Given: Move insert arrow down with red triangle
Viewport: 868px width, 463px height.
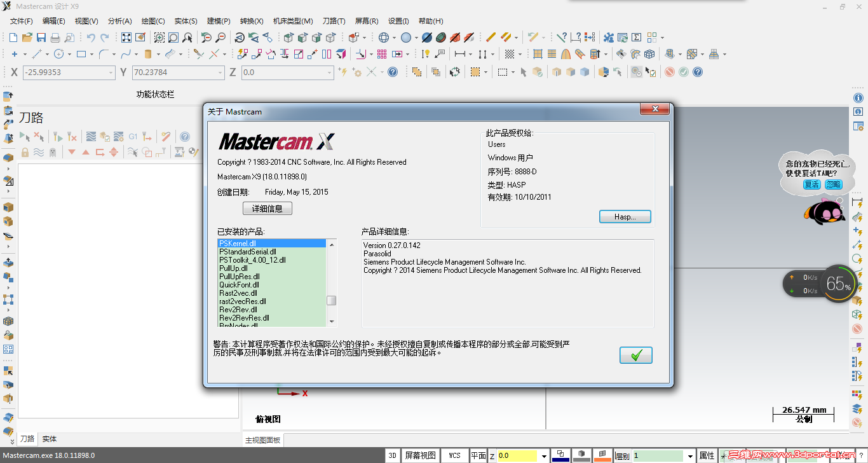Looking at the screenshot, I should click(72, 152).
